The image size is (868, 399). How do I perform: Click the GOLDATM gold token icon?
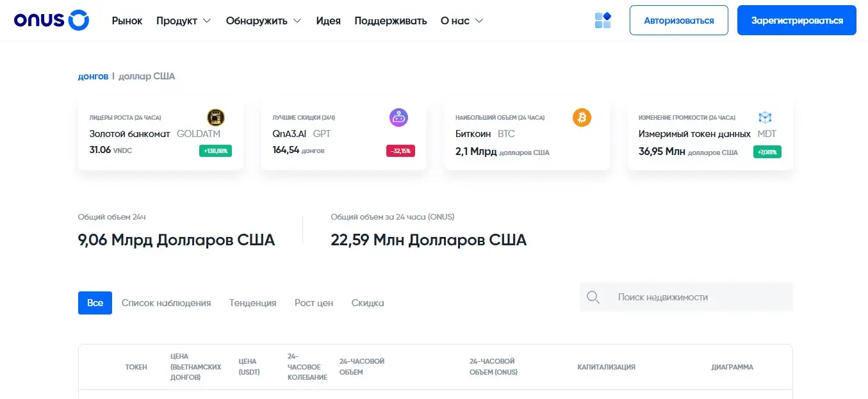[215, 117]
